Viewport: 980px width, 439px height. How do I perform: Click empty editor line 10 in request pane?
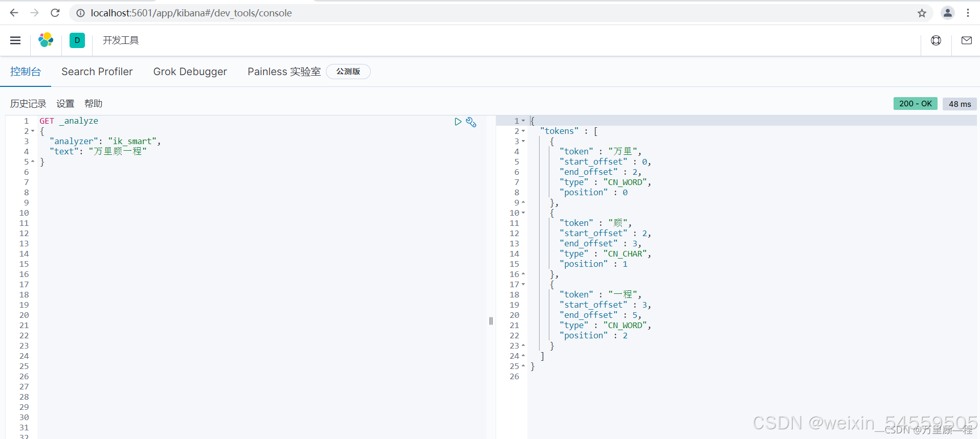click(261, 213)
